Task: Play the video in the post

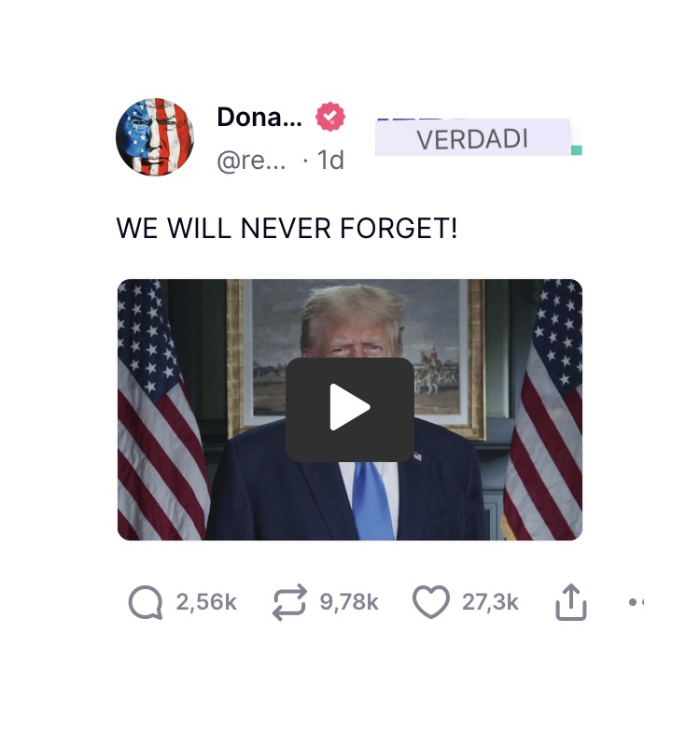Action: [x=350, y=409]
